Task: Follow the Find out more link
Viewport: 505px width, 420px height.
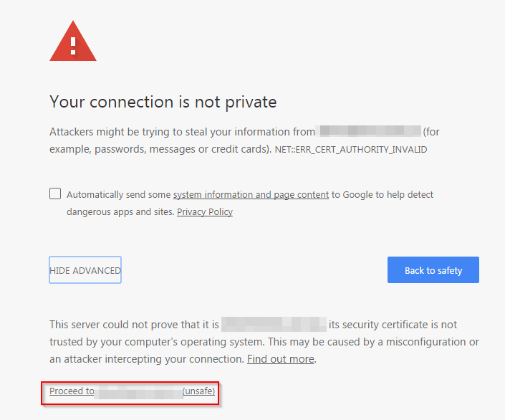Action: pyautogui.click(x=281, y=359)
